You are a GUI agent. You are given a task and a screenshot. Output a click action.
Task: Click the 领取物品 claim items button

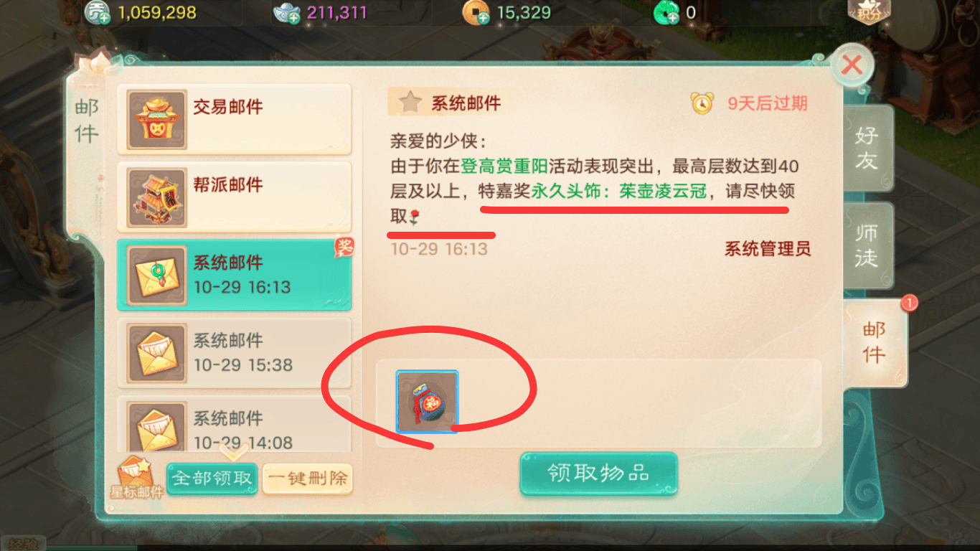click(598, 474)
